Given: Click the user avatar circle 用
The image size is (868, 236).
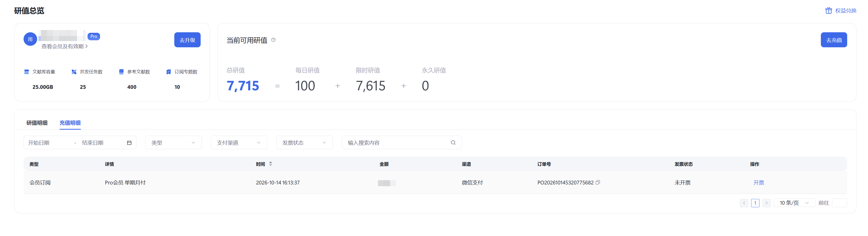Looking at the screenshot, I should [30, 39].
